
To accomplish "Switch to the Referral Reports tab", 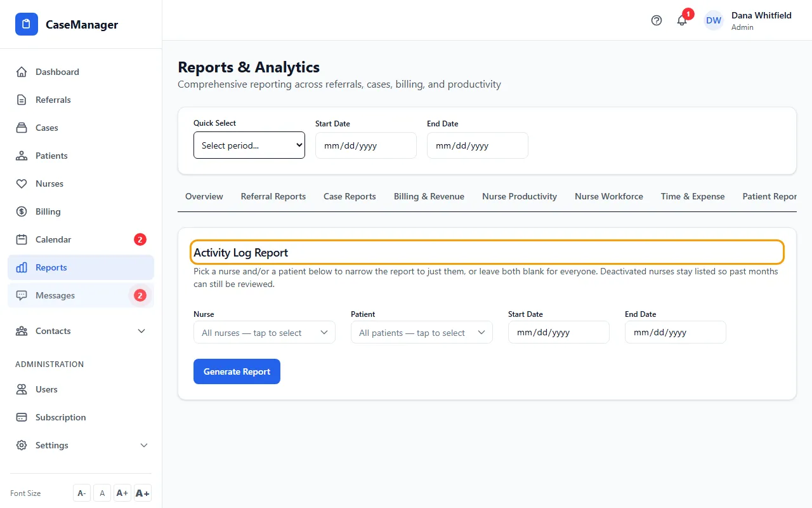I will pyautogui.click(x=273, y=197).
